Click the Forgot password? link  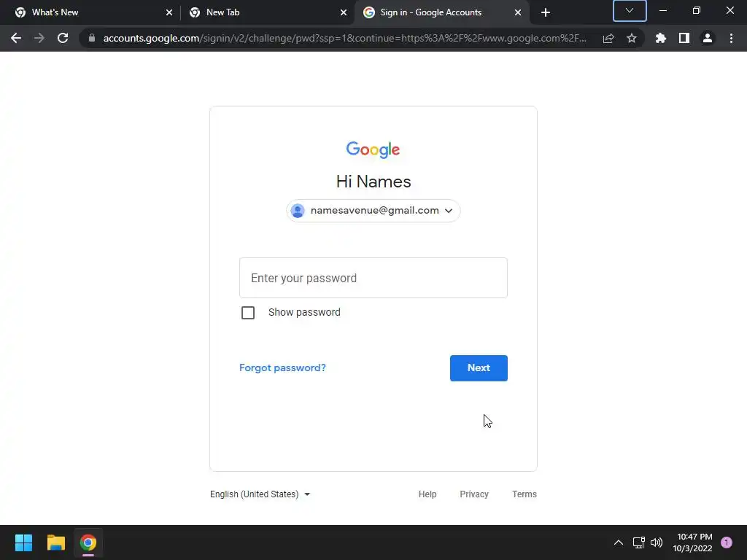[282, 367]
